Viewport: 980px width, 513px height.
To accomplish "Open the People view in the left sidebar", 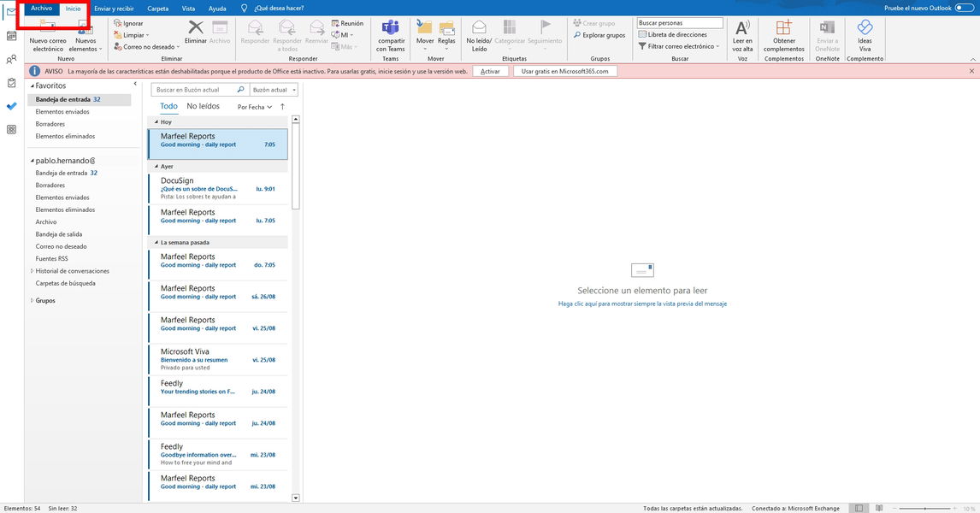I will [x=11, y=60].
